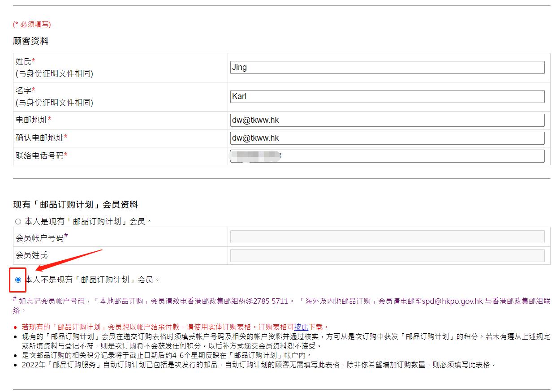
Task: Select the 本人是现有「邮品订购计划」会员 radio button
Action: point(18,221)
